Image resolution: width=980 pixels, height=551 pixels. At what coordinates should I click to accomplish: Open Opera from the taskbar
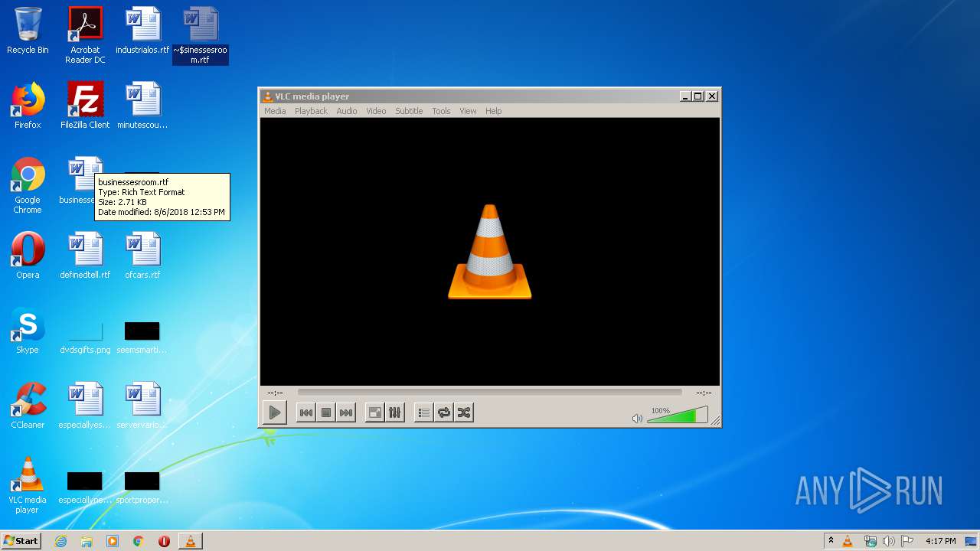(x=164, y=541)
